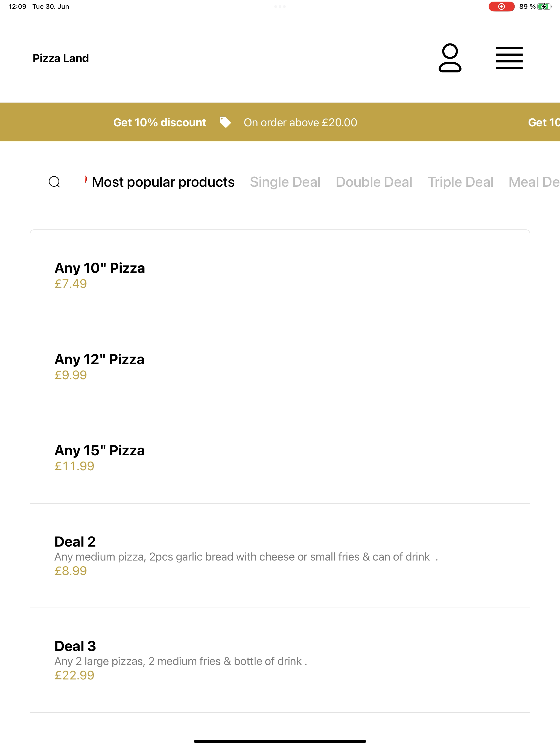Open the Deal 3 item
Image resolution: width=560 pixels, height=747 pixels.
pyautogui.click(x=280, y=661)
